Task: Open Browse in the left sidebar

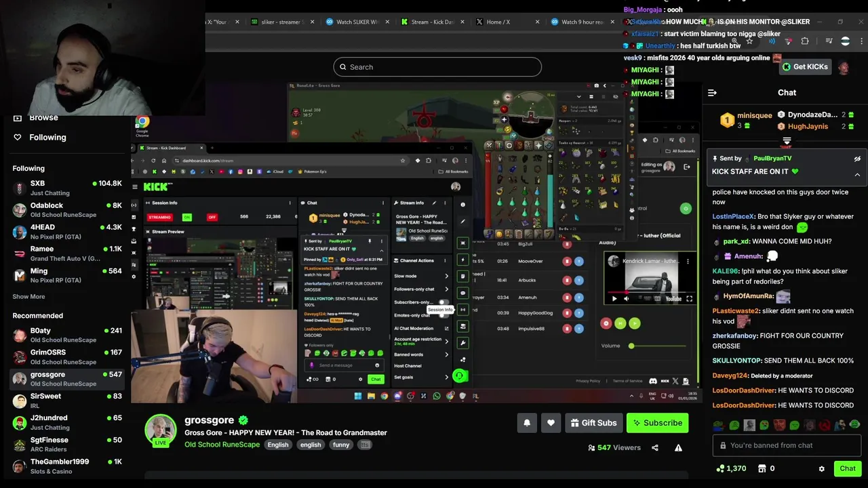Action: click(43, 117)
